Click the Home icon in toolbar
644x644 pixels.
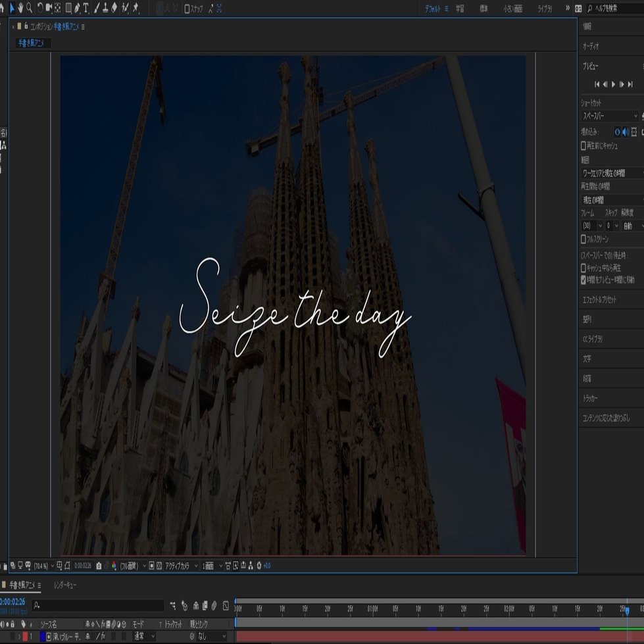pyautogui.click(x=1, y=8)
